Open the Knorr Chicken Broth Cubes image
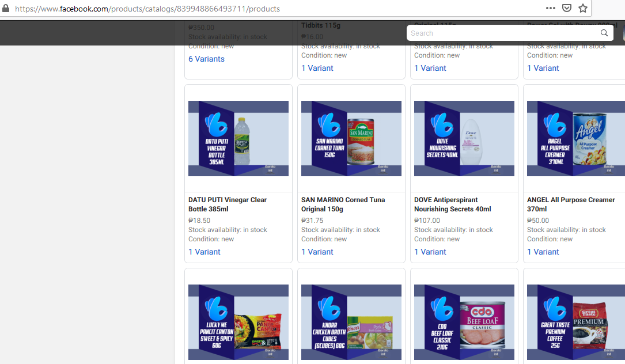 coord(351,322)
